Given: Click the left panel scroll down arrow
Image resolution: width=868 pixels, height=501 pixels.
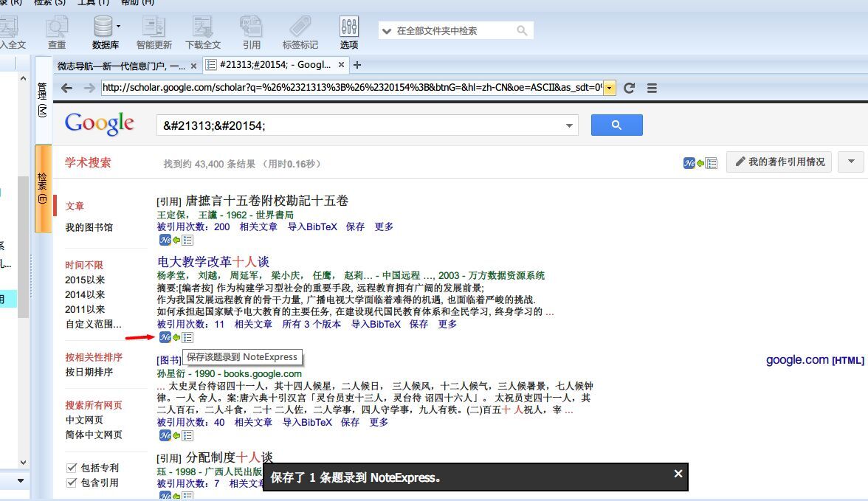Looking at the screenshot, I should pyautogui.click(x=23, y=462).
